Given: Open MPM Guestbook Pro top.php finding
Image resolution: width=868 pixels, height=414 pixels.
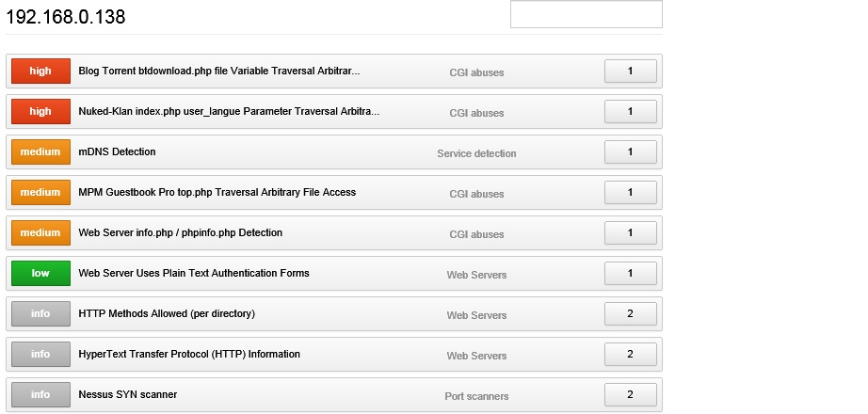Looking at the screenshot, I should 217,193.
